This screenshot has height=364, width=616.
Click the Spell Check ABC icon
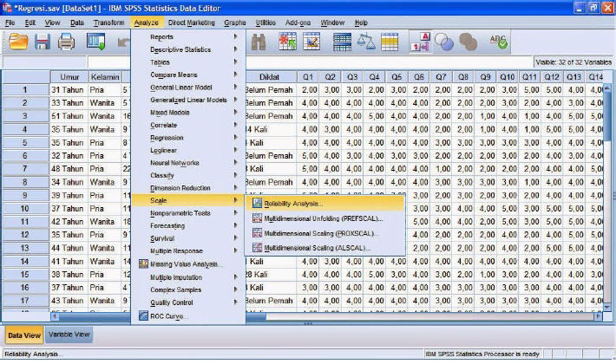click(x=499, y=42)
